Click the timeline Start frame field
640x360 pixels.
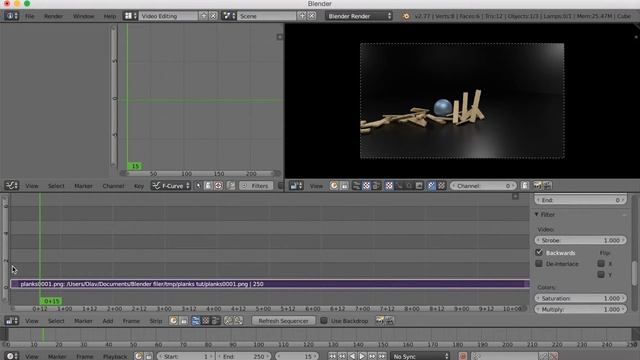coord(186,356)
